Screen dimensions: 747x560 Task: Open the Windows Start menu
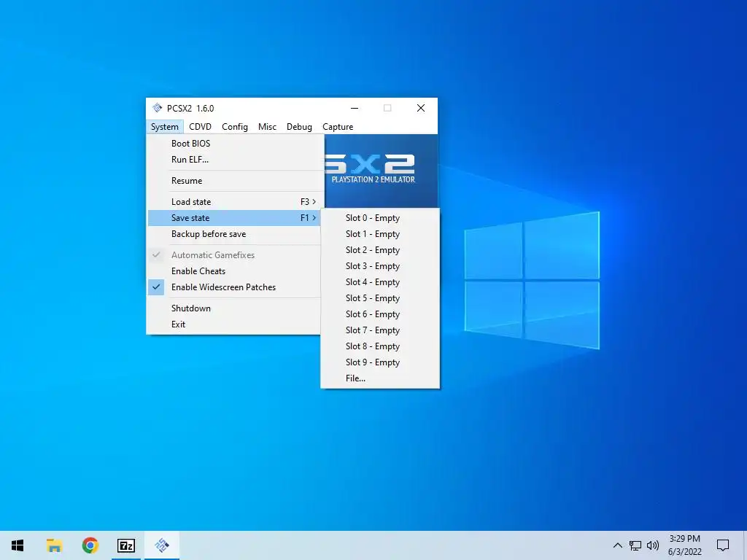click(x=18, y=545)
